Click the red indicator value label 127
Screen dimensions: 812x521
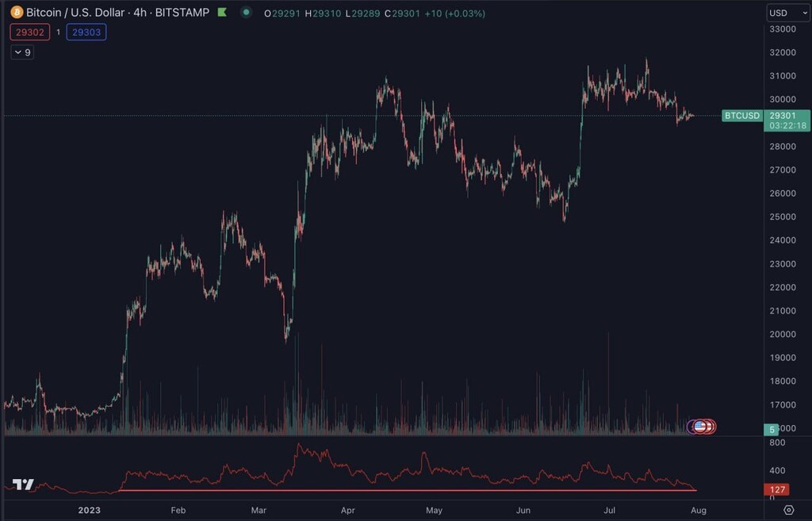(777, 489)
